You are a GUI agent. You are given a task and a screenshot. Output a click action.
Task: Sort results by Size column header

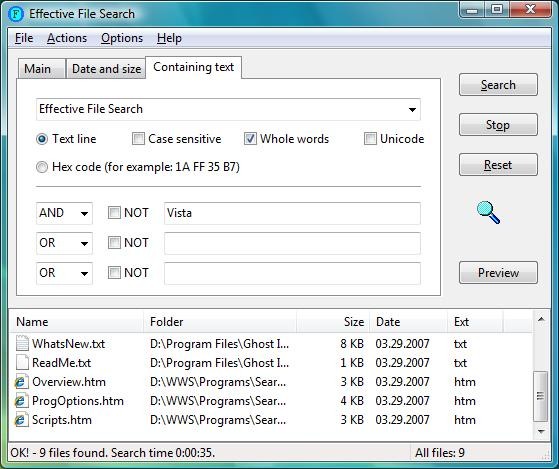coord(333,321)
